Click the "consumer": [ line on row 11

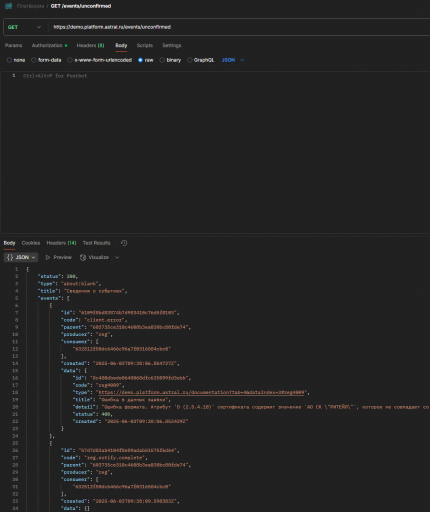pyautogui.click(x=80, y=342)
